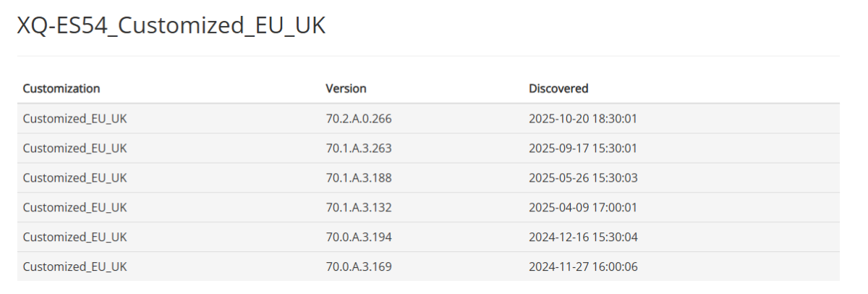Select version 70.0.A.3.169
The width and height of the screenshot is (868, 294).
359,266
